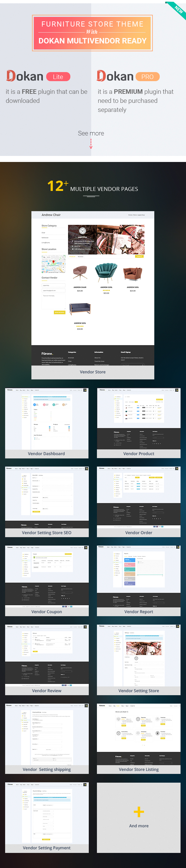Image resolution: width=186 pixels, height=868 pixels.
Task: Click the Andrew Chair page title
Action: point(51,215)
